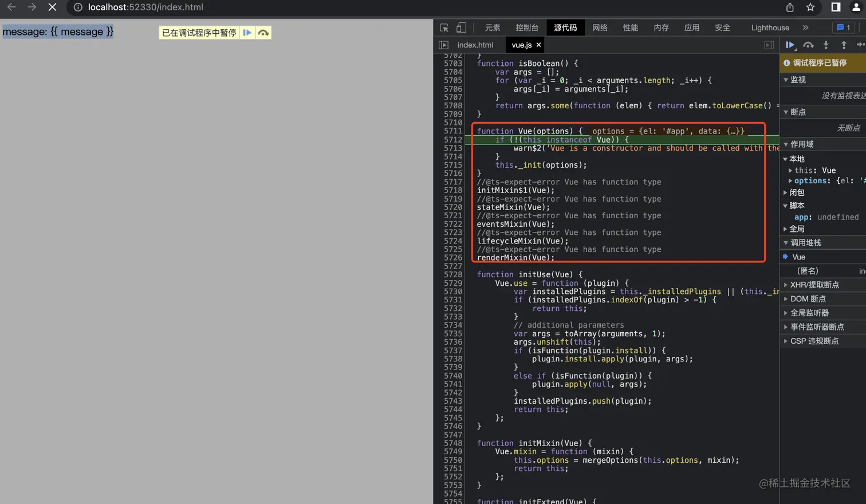Image resolution: width=866 pixels, height=504 pixels.
Task: Stop the page loading with X button
Action: (52, 7)
